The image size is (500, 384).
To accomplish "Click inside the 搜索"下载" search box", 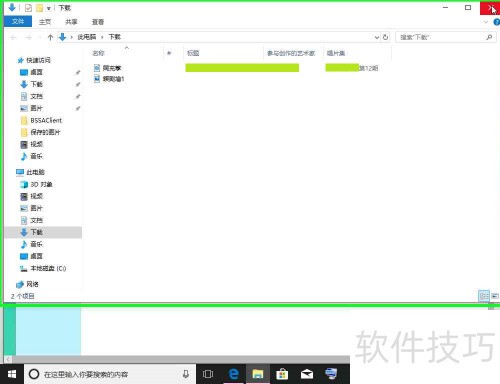I will point(440,37).
